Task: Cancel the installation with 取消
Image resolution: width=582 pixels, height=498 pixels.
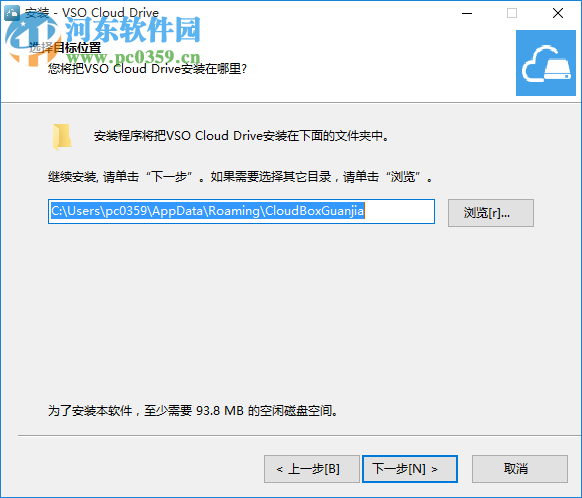Action: pyautogui.click(x=519, y=469)
